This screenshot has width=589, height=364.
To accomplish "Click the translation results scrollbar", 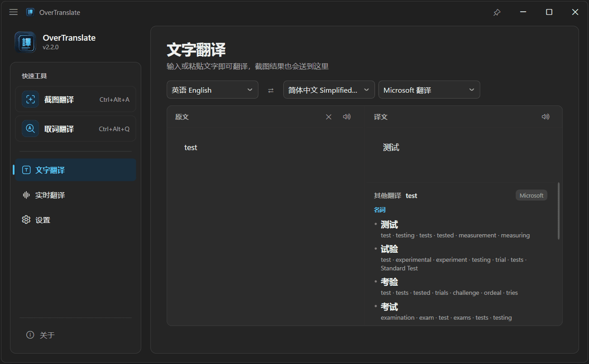I will click(559, 211).
